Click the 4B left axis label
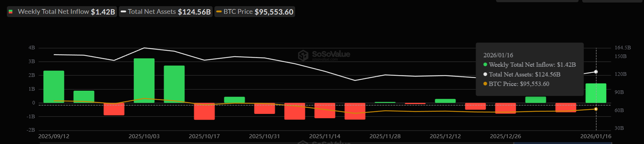This screenshot has height=144, width=644. coord(32,48)
